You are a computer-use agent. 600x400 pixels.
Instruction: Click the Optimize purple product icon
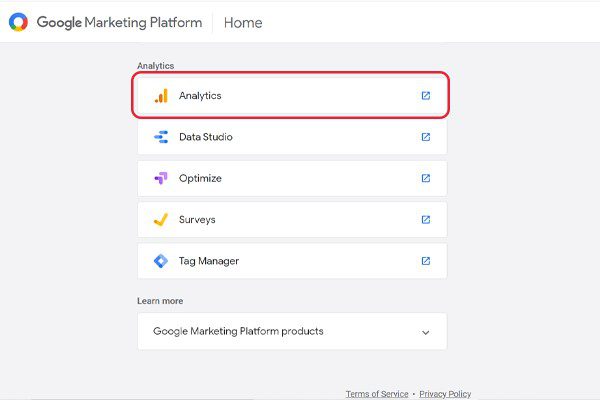(161, 178)
